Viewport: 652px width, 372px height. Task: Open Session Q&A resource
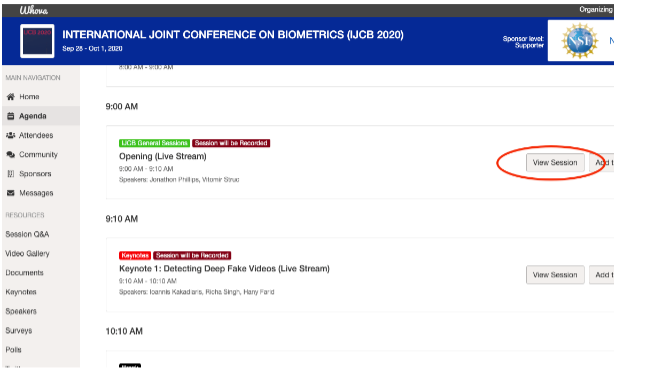[x=27, y=234]
